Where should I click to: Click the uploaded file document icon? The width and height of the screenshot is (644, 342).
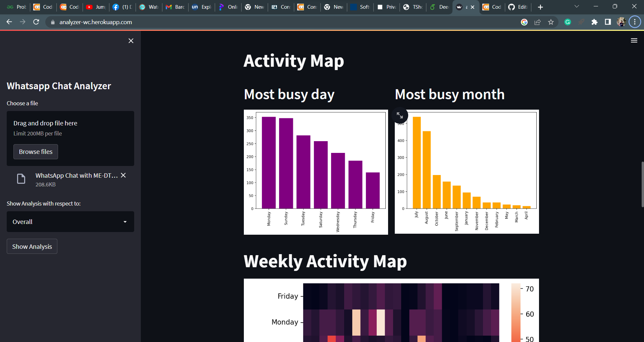pyautogui.click(x=21, y=179)
